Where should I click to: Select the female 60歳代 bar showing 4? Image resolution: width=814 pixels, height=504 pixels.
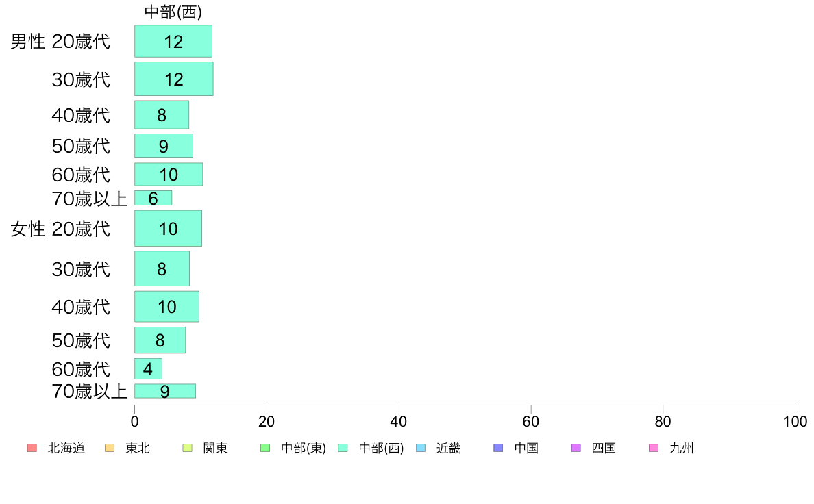pyautogui.click(x=149, y=369)
